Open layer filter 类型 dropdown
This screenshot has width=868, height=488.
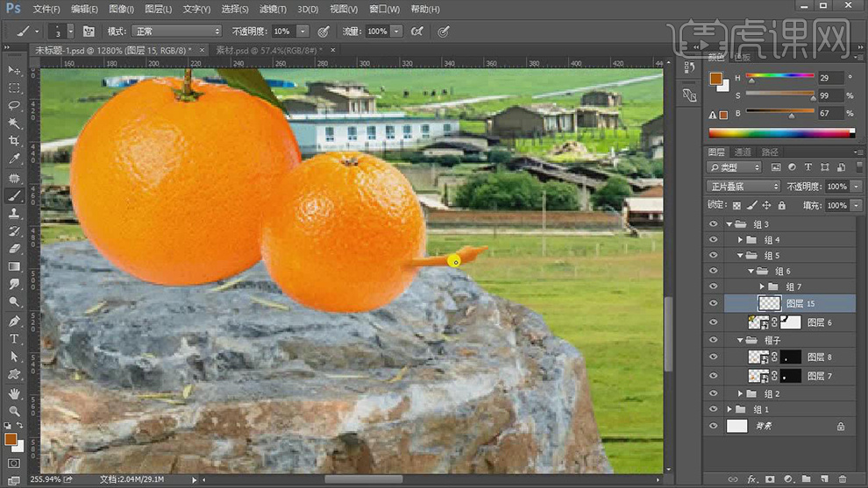[734, 167]
